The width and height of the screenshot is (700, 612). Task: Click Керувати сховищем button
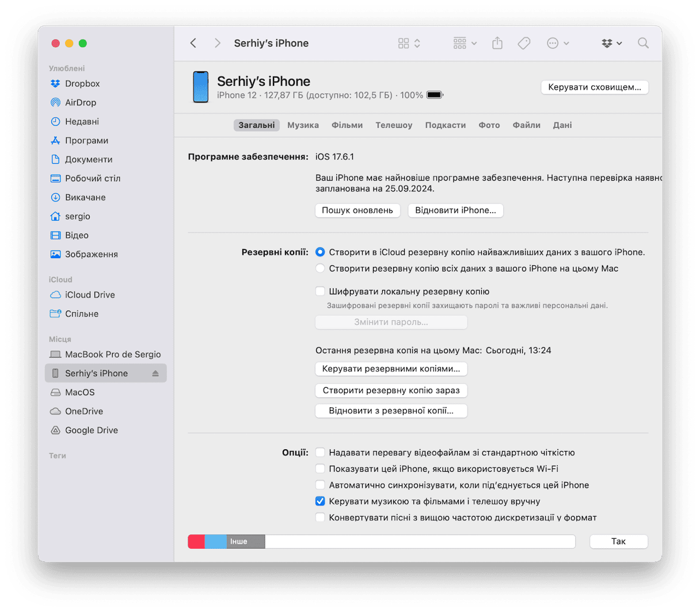click(x=595, y=87)
